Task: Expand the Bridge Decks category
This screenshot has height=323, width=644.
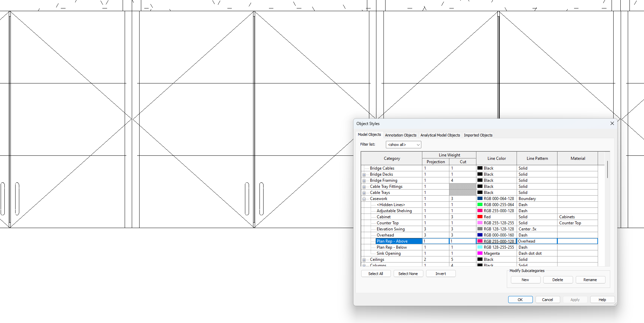Action: [x=364, y=174]
